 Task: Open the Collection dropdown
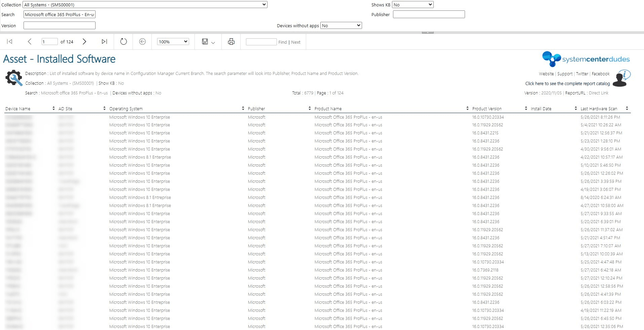pyautogui.click(x=145, y=4)
